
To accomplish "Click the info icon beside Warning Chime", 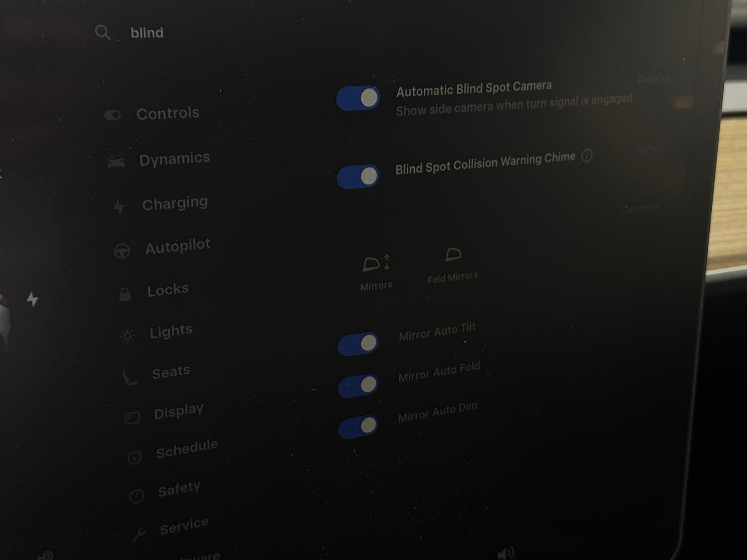I will 587,156.
